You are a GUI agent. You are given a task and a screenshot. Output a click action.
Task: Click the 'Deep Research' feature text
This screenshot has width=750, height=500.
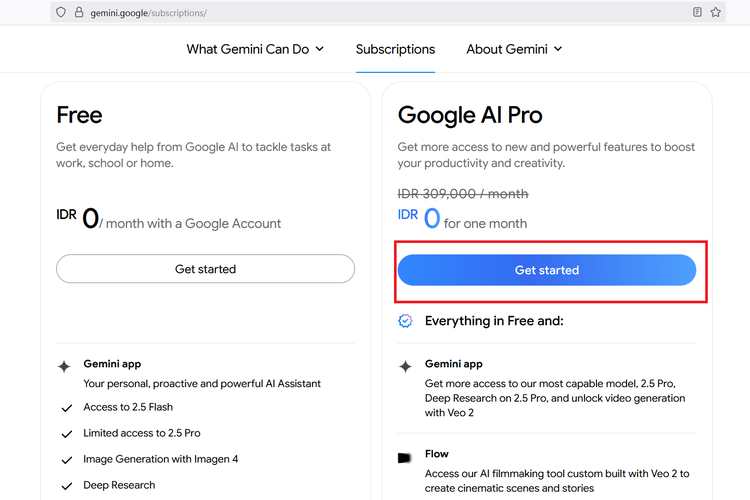coord(119,485)
